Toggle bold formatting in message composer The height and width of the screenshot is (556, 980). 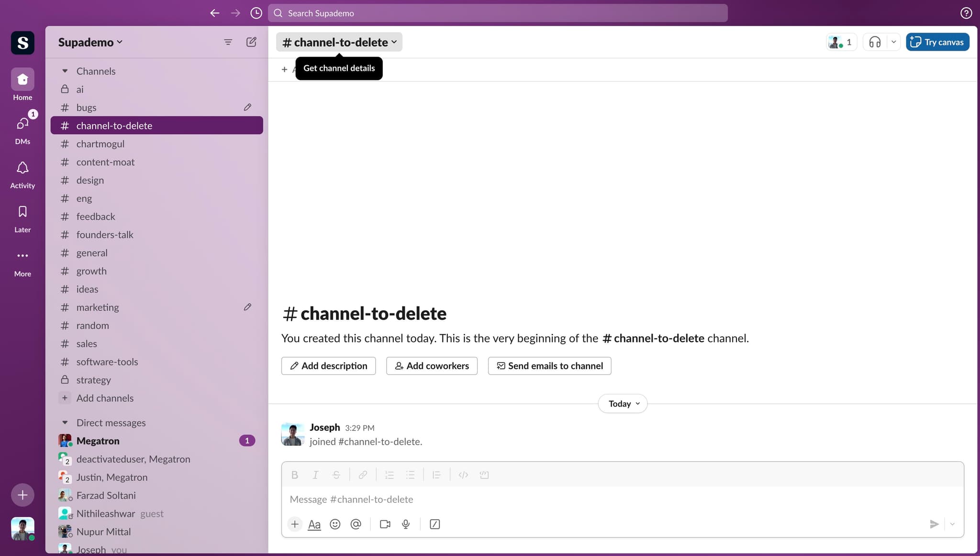click(295, 475)
